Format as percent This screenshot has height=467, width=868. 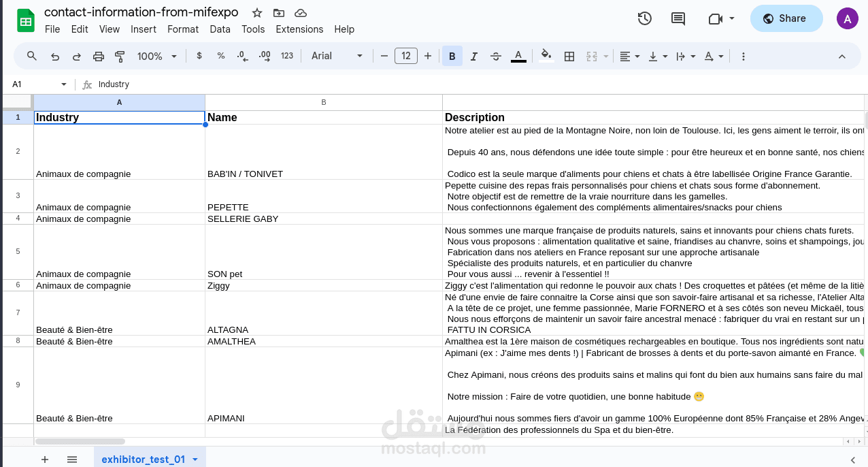221,56
